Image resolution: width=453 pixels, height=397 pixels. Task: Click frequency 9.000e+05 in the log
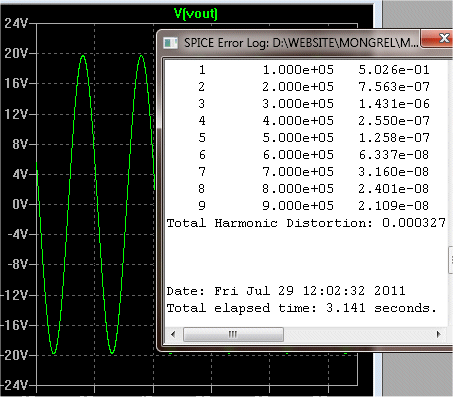click(x=298, y=206)
